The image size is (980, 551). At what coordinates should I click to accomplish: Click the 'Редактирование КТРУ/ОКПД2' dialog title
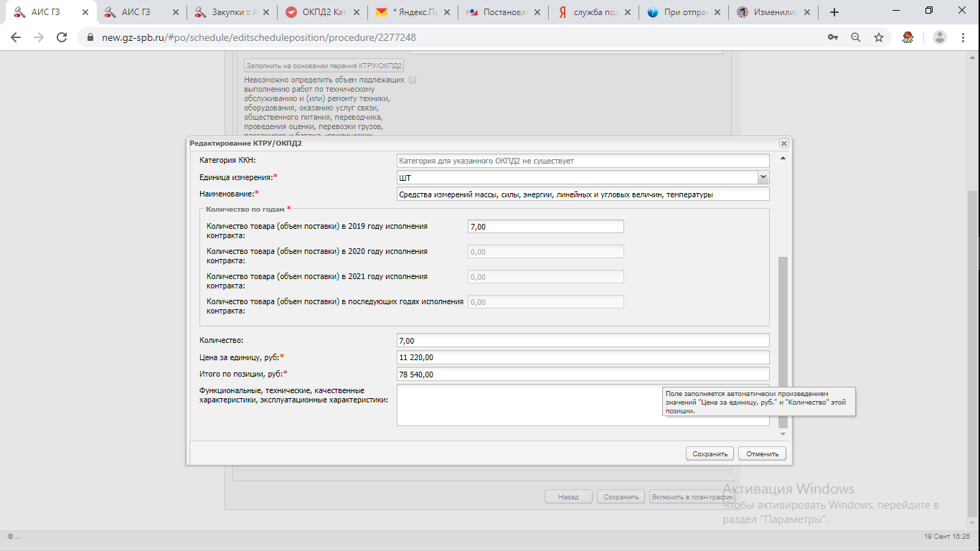point(245,143)
